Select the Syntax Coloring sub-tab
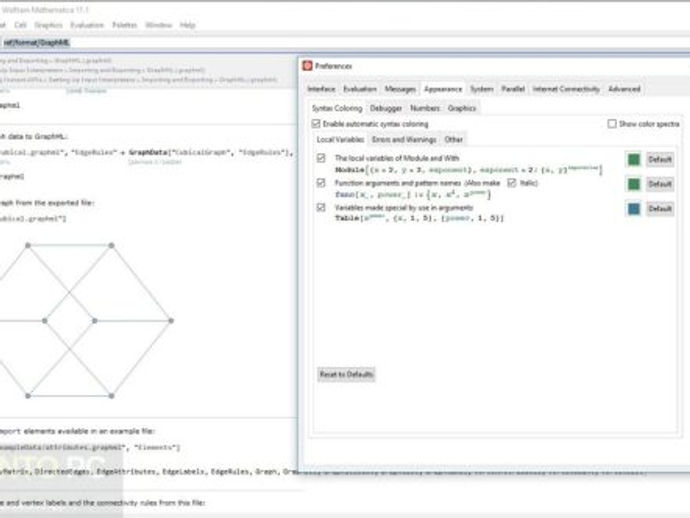Image resolution: width=690 pixels, height=518 pixels. pyautogui.click(x=337, y=108)
